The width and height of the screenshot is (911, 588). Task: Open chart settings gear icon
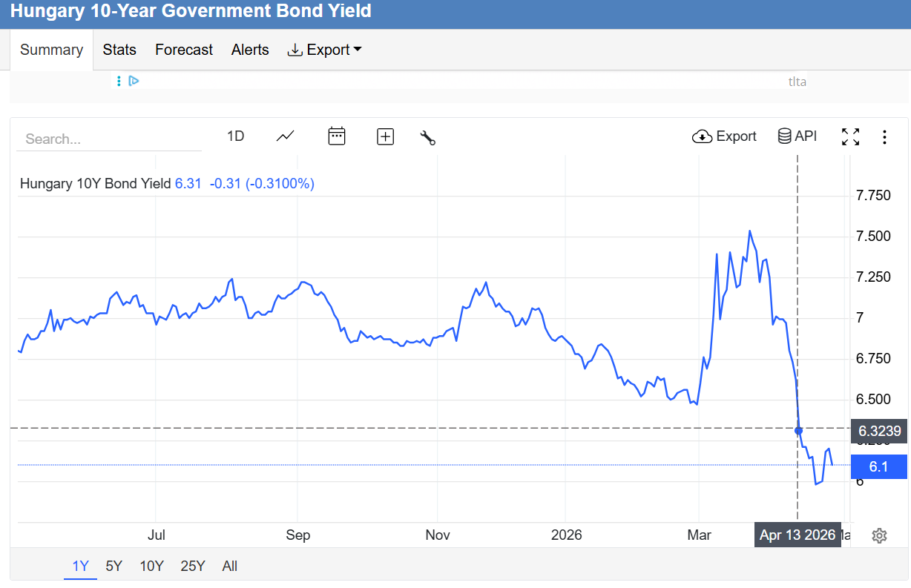tap(879, 535)
